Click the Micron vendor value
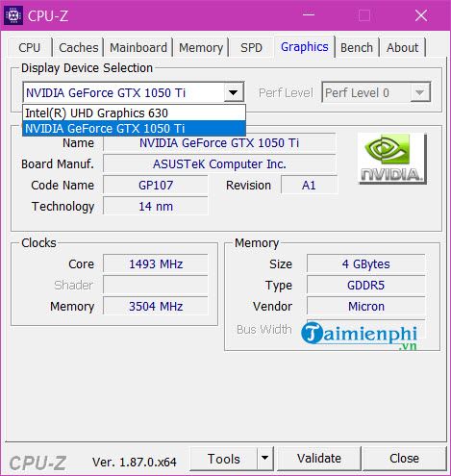The image size is (451, 476). click(366, 307)
